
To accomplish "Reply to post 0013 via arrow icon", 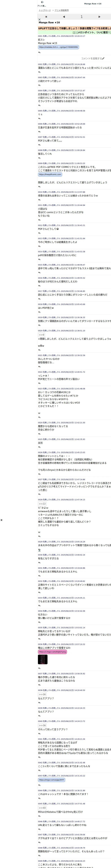I will 39,246.
